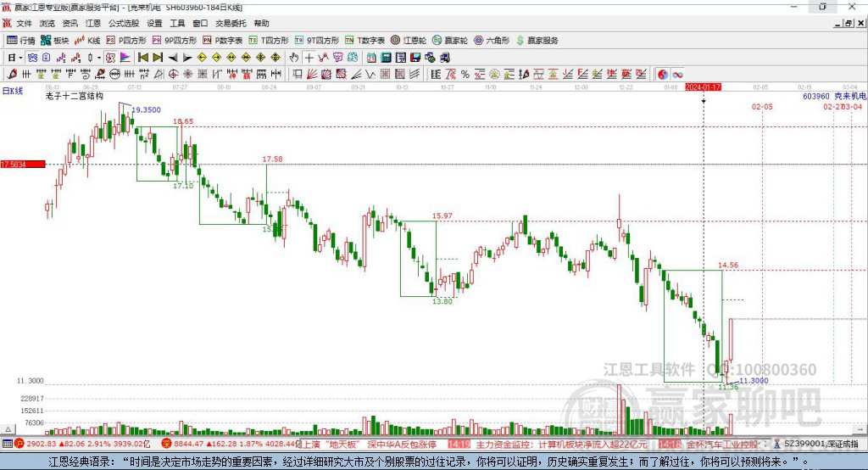This screenshot has height=470, width=868.
Task: Click the 19.3500 high price label
Action: tap(146, 109)
